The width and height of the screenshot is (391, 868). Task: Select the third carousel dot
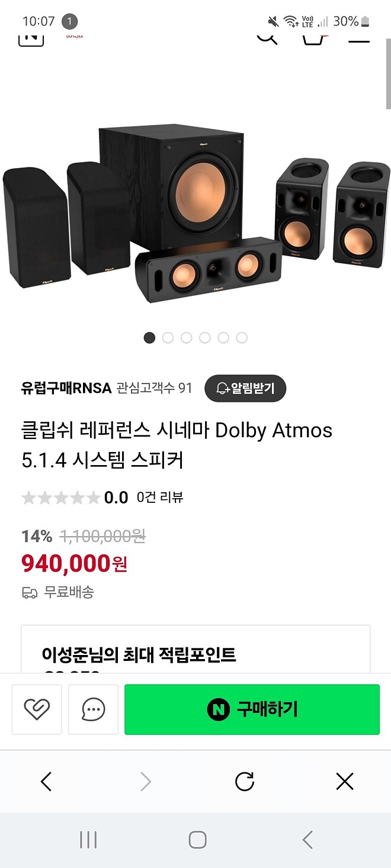pyautogui.click(x=186, y=337)
